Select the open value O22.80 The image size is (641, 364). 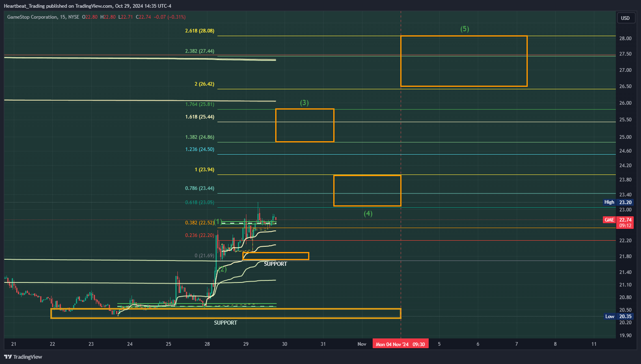tap(90, 17)
